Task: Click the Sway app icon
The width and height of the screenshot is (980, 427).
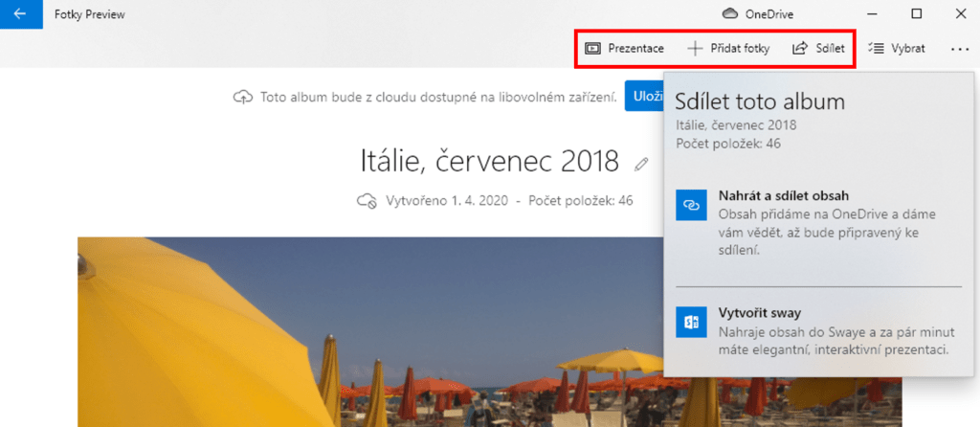Action: pos(690,322)
